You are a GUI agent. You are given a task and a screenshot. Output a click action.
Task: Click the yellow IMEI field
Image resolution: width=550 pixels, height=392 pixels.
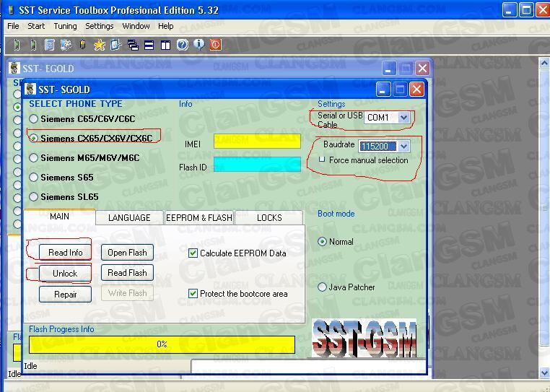click(257, 141)
